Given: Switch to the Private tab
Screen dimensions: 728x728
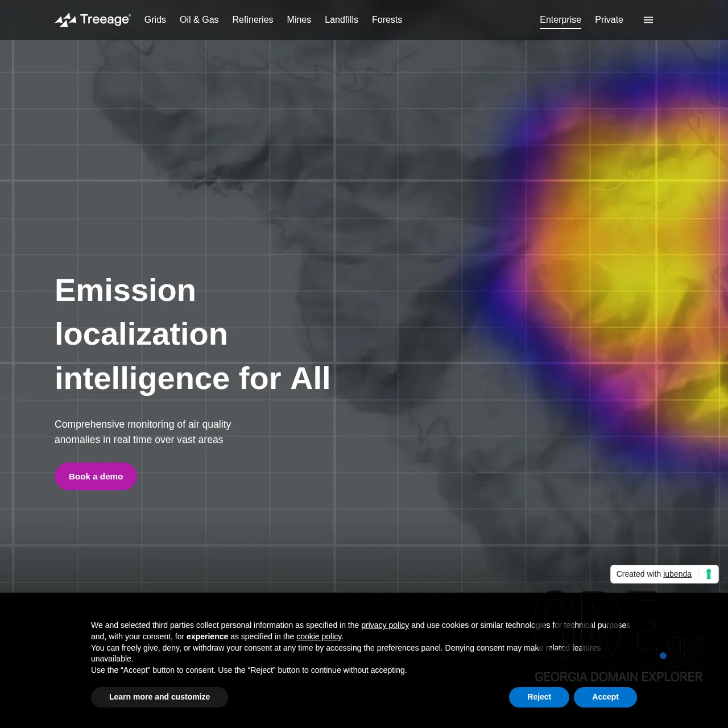Looking at the screenshot, I should click(609, 19).
